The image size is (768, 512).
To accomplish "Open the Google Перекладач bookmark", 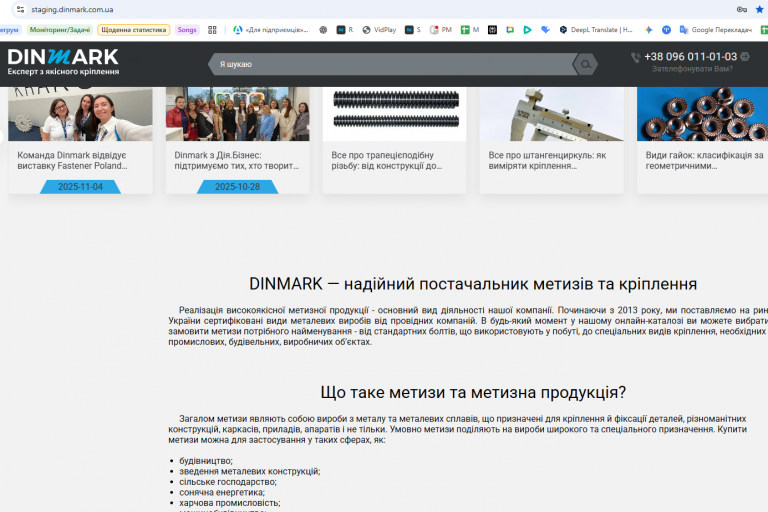I will click(716, 30).
